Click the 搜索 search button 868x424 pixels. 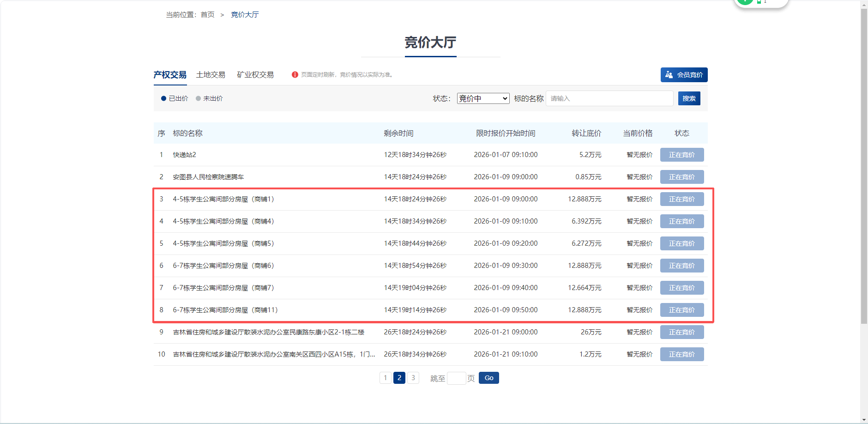(689, 98)
